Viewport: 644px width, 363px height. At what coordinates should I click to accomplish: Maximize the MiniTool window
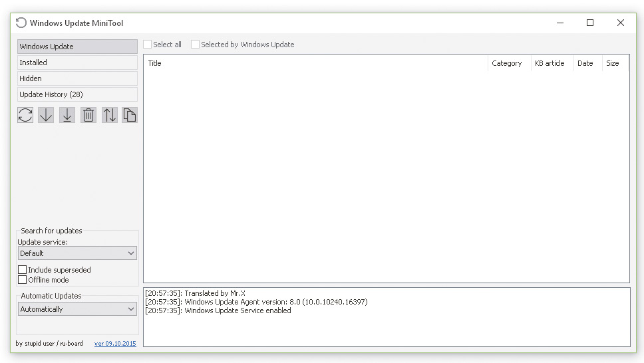click(x=589, y=23)
